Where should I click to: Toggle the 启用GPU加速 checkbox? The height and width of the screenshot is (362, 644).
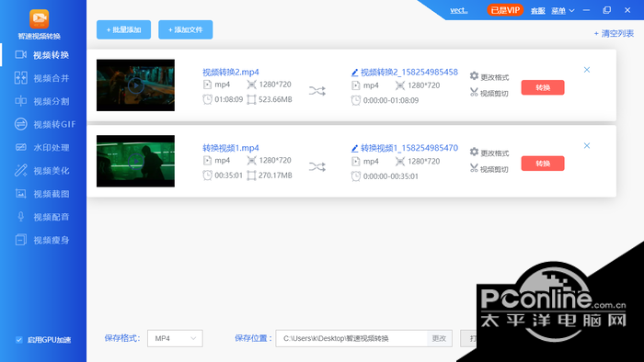tap(19, 339)
